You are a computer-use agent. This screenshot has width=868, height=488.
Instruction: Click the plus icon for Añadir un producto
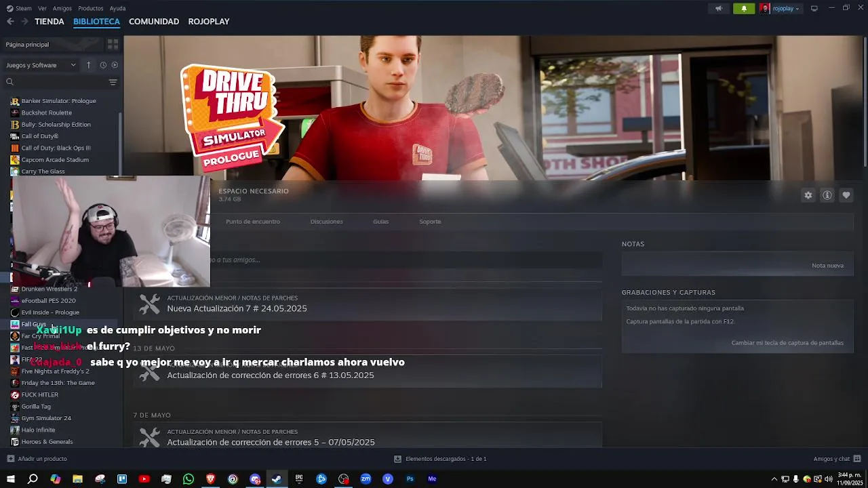tap(10, 459)
